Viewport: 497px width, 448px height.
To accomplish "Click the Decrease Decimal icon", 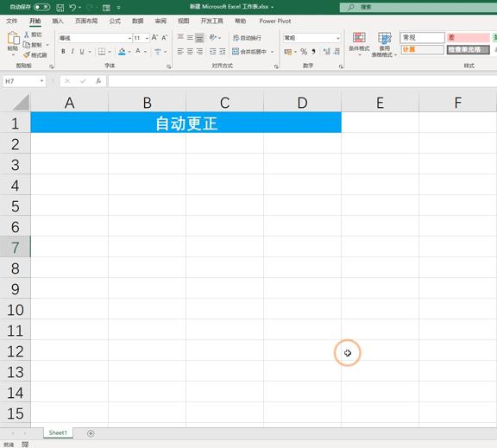I will (x=337, y=52).
